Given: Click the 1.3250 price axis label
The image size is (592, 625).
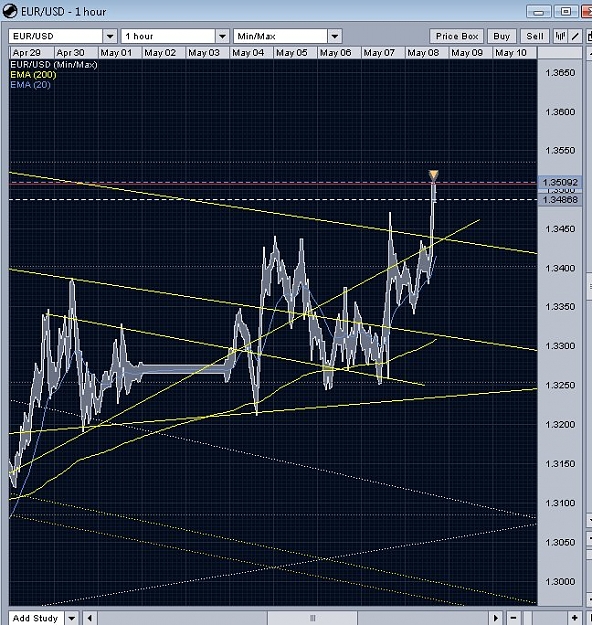Looking at the screenshot, I should click(560, 385).
